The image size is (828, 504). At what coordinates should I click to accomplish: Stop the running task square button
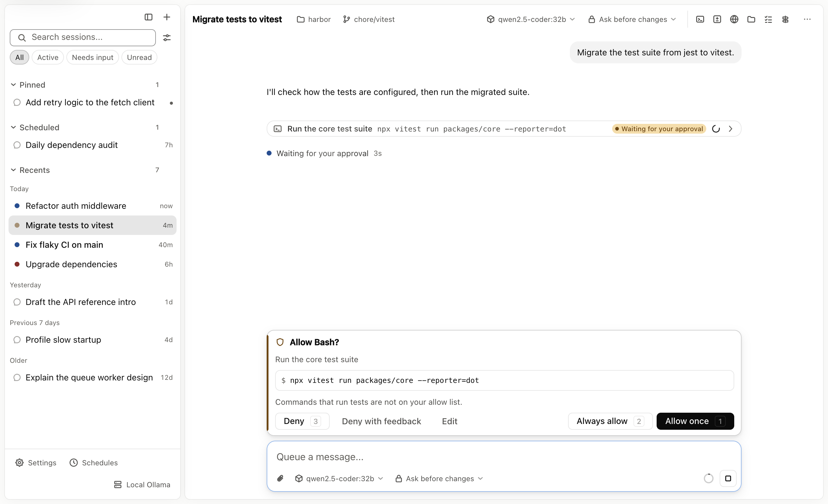point(728,478)
